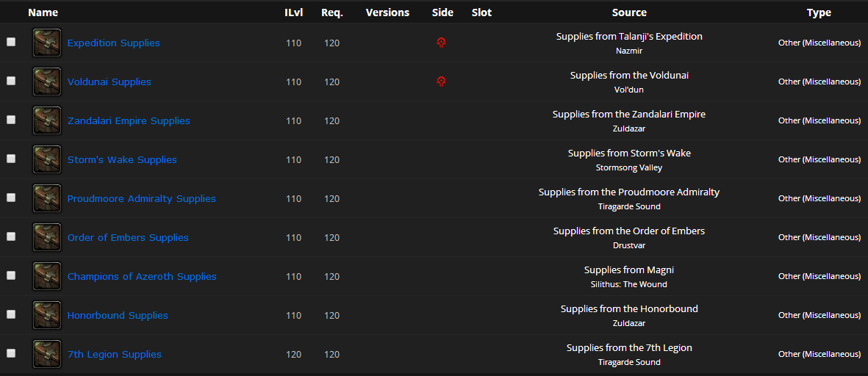Sort by the Req. level column
Screen dimensions: 868x376
(332, 12)
